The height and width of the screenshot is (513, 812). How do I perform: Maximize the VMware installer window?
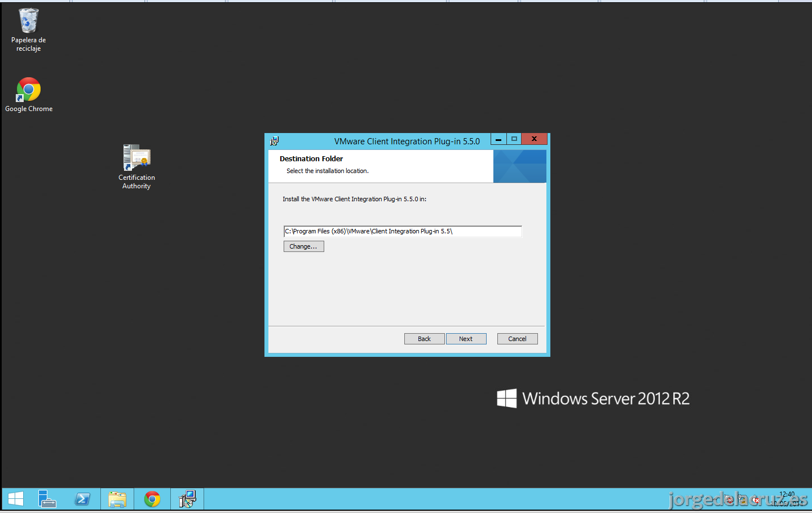click(x=514, y=139)
